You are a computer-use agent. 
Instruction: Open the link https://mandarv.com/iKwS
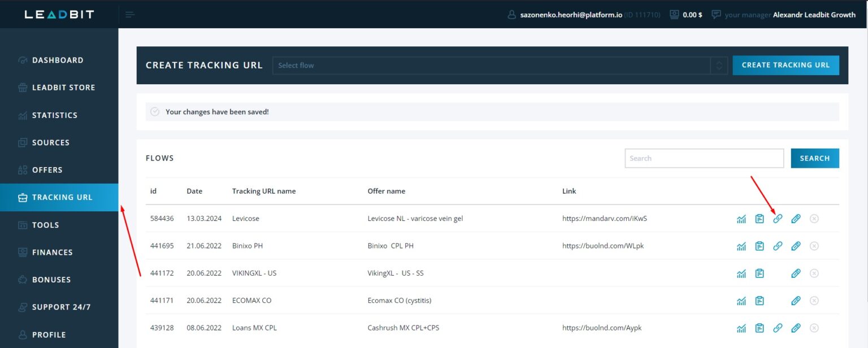[x=605, y=218]
